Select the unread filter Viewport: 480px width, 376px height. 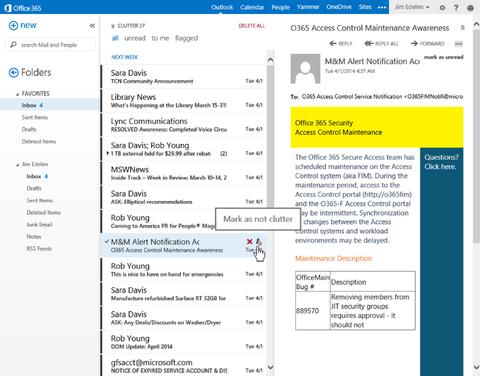tap(135, 38)
